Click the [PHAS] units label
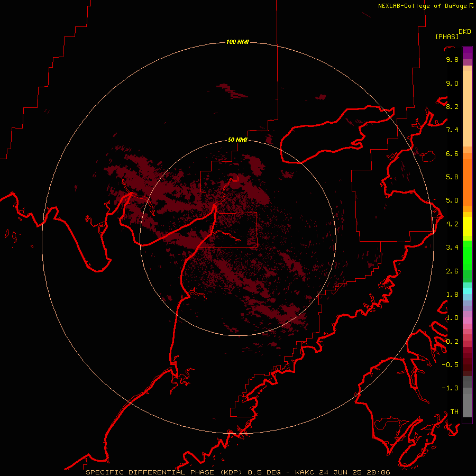This screenshot has height=476, width=476. click(447, 36)
